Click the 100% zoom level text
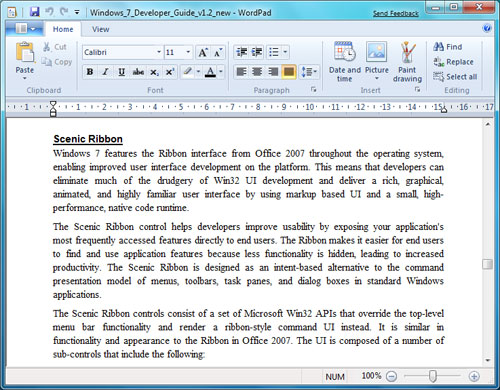 point(371,376)
